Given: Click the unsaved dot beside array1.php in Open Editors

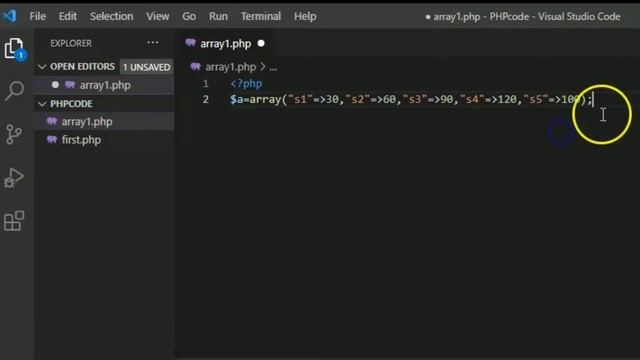Looking at the screenshot, I should 55,85.
